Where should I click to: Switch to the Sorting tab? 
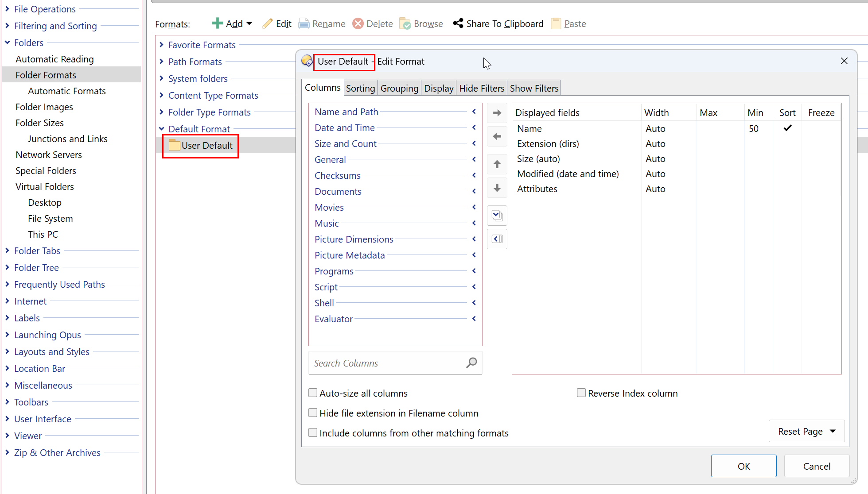(x=360, y=88)
